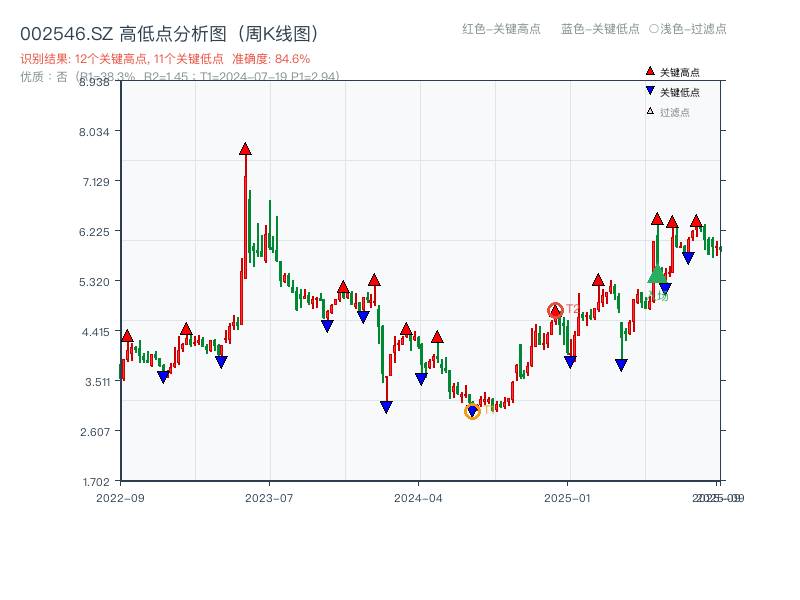Click the 6.225 y-axis label

pos(94,232)
